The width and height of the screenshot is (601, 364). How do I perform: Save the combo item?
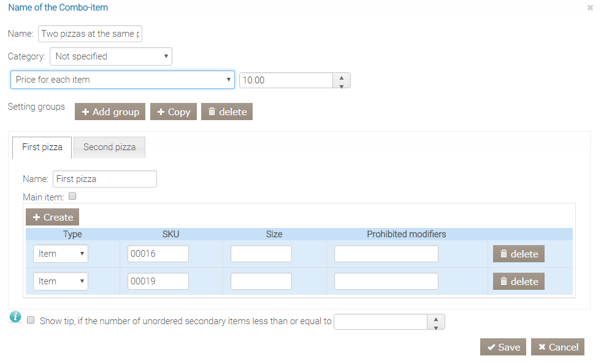tap(503, 347)
